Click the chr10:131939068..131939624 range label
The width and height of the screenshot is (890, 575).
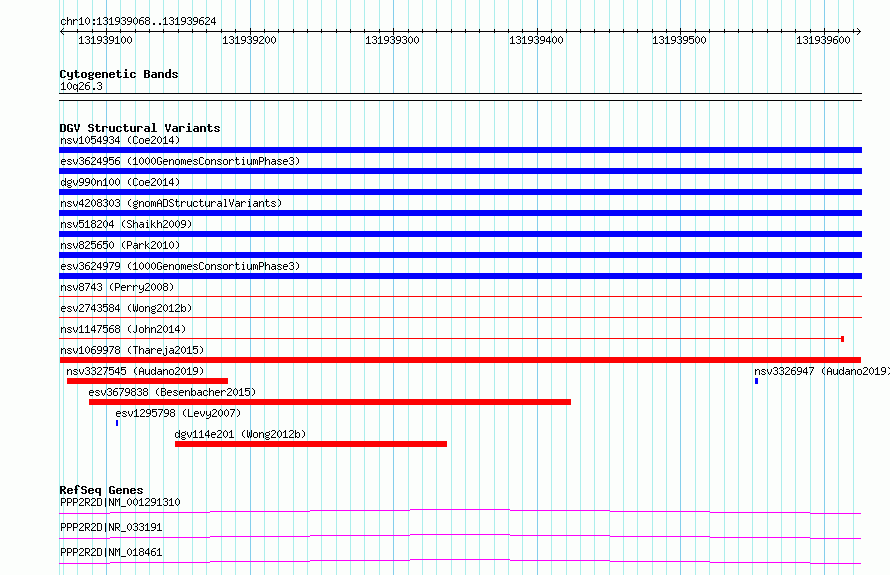(138, 21)
